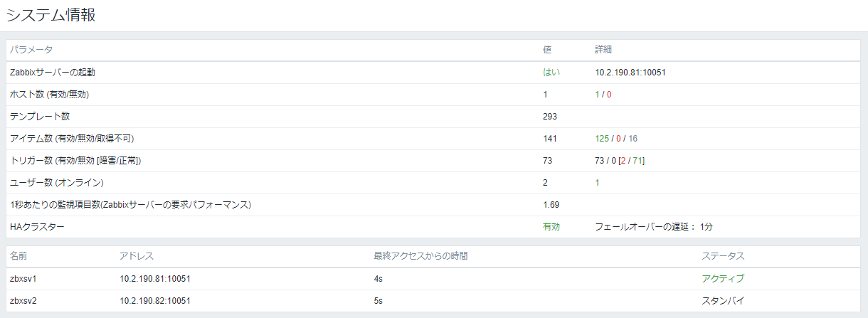
Task: Click the アクティブ node status
Action: point(723,278)
